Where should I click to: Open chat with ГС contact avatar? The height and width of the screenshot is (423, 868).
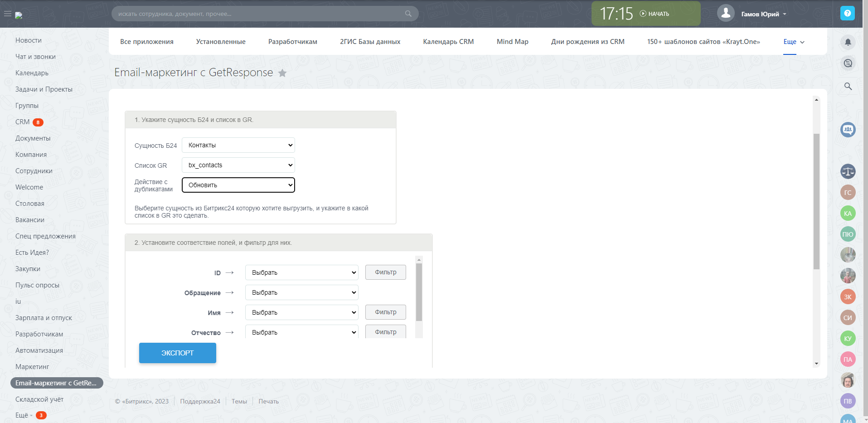coord(848,193)
